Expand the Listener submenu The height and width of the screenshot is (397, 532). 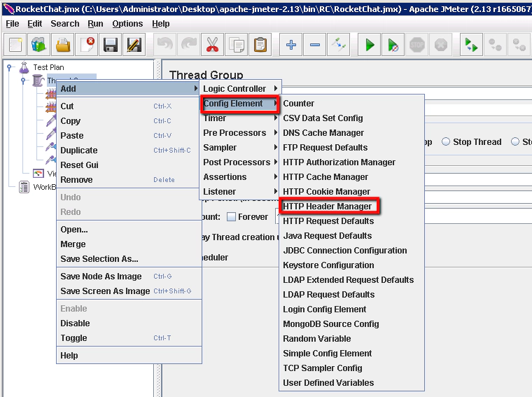(x=240, y=192)
